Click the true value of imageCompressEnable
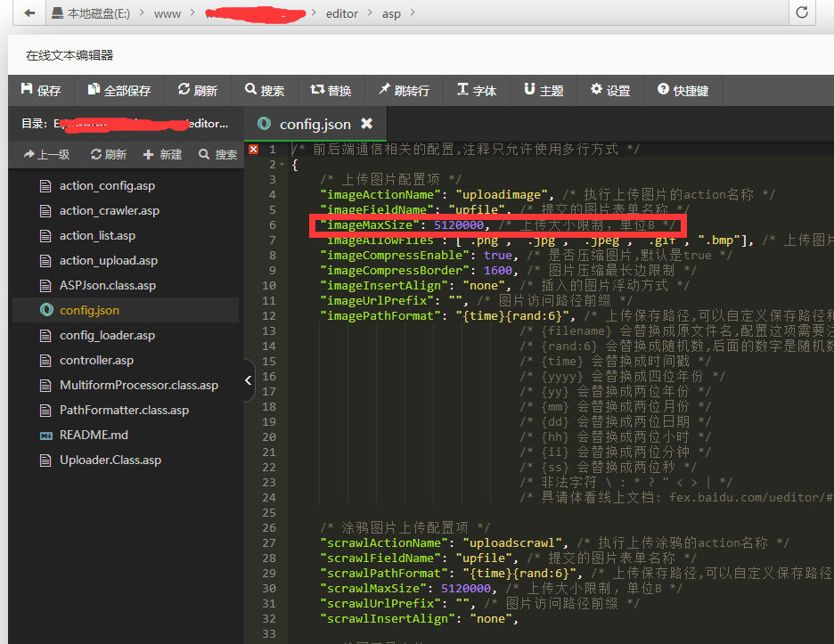834x644 pixels. (x=498, y=256)
